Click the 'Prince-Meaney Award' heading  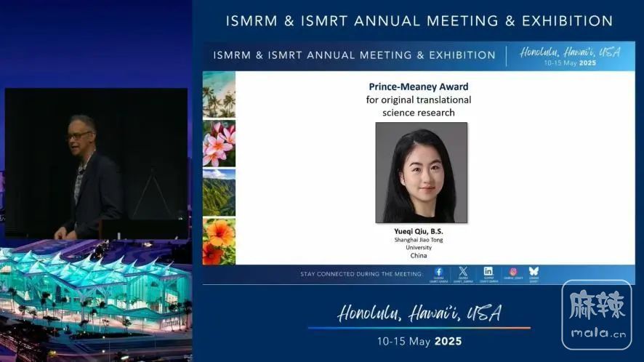click(419, 87)
